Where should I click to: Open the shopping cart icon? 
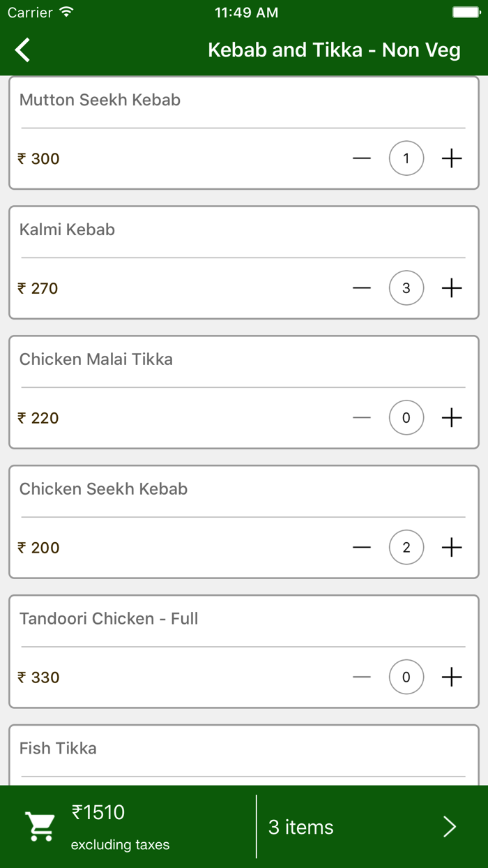pyautogui.click(x=40, y=827)
